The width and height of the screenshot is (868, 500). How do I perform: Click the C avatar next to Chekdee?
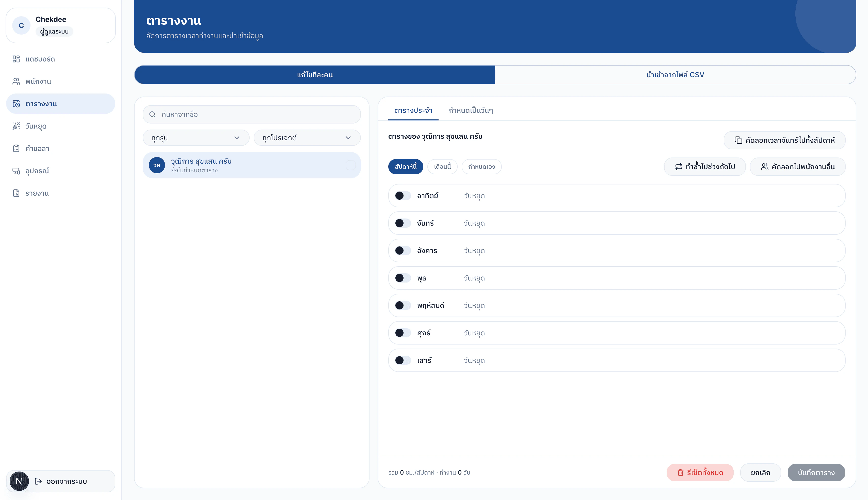coord(21,25)
